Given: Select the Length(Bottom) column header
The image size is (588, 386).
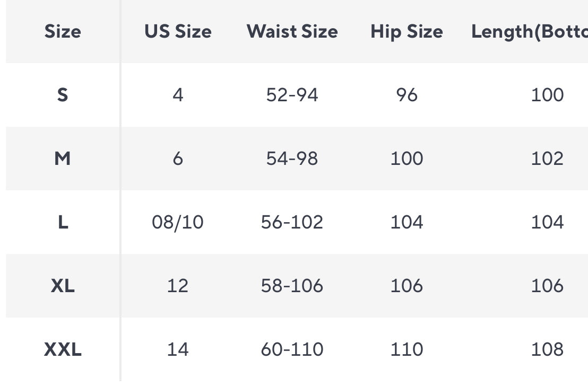Looking at the screenshot, I should (x=529, y=32).
